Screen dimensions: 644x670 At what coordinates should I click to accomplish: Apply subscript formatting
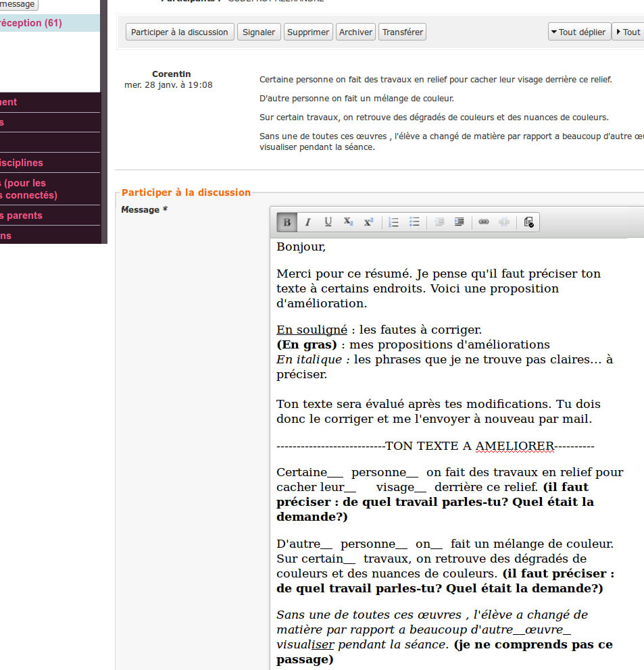[x=348, y=222]
